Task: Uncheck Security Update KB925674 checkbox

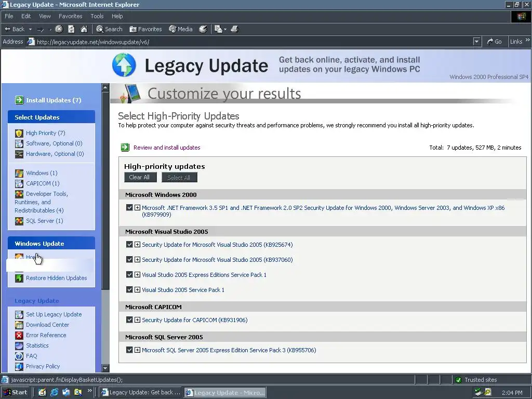Action: 129,244
